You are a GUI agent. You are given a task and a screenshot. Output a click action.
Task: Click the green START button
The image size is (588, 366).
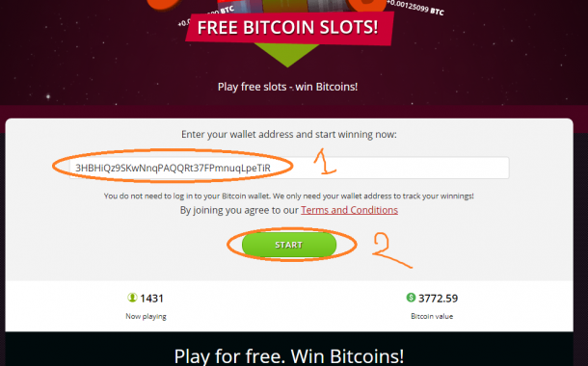(x=289, y=245)
